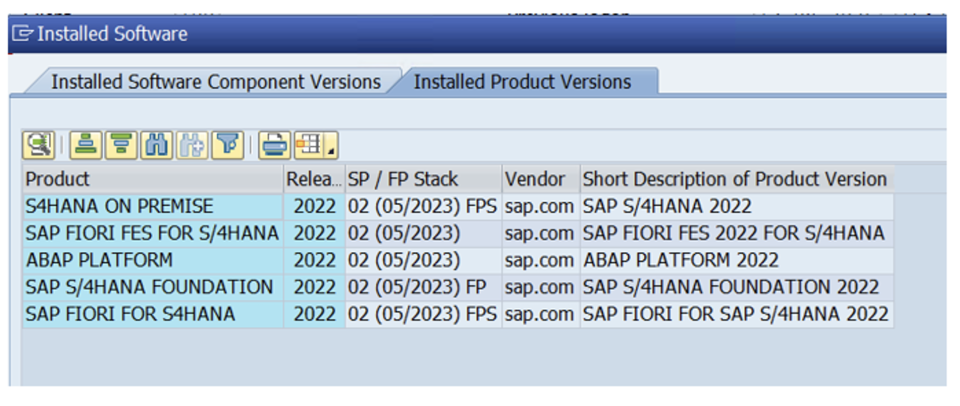
Task: Print the list with the printer icon
Action: pos(274,145)
